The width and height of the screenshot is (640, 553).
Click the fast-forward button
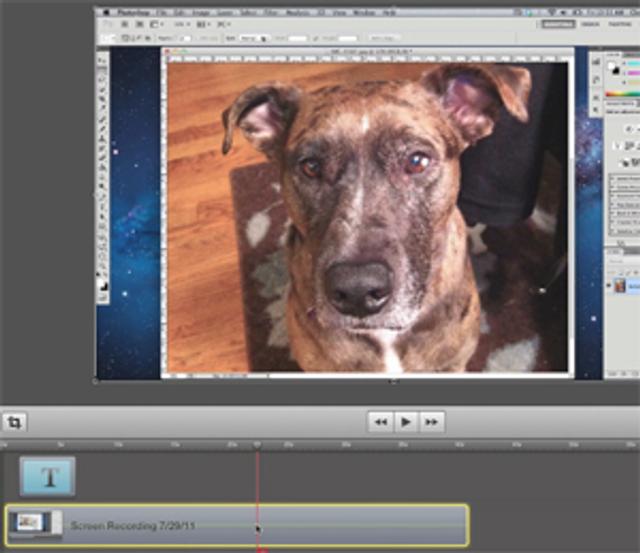pyautogui.click(x=431, y=422)
